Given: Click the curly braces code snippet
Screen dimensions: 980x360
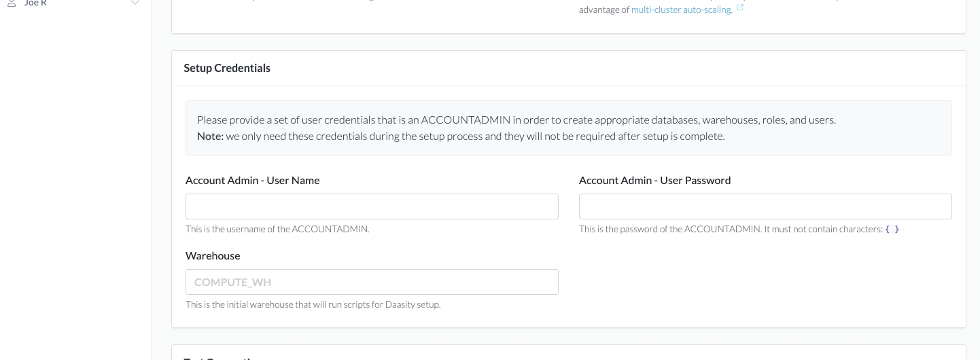Looking at the screenshot, I should pyautogui.click(x=892, y=229).
